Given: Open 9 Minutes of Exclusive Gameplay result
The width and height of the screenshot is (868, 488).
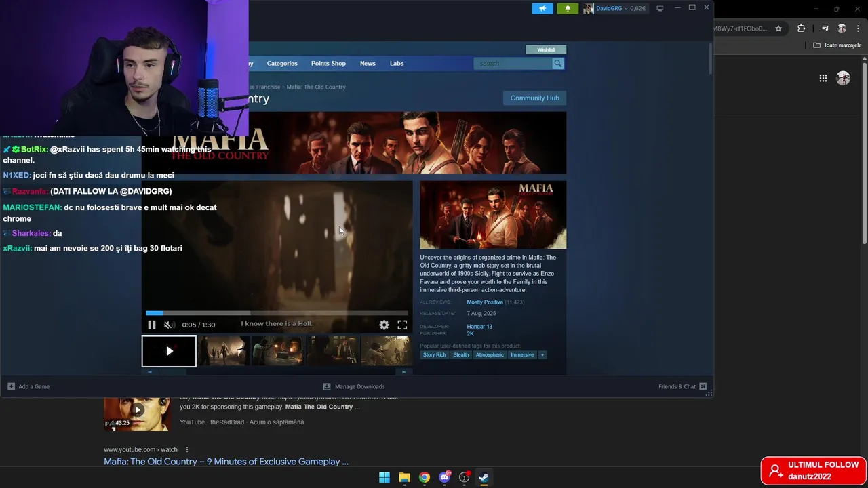Looking at the screenshot, I should 226,462.
